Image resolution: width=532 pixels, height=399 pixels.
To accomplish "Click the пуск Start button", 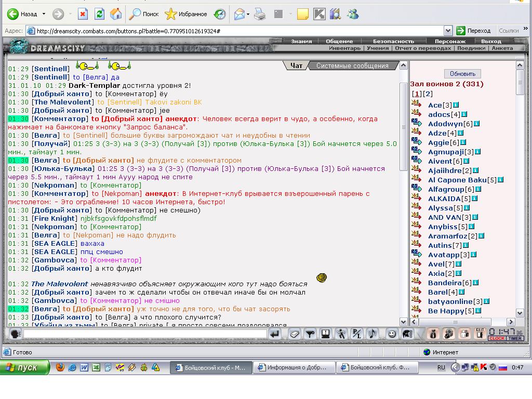I will pos(24,367).
